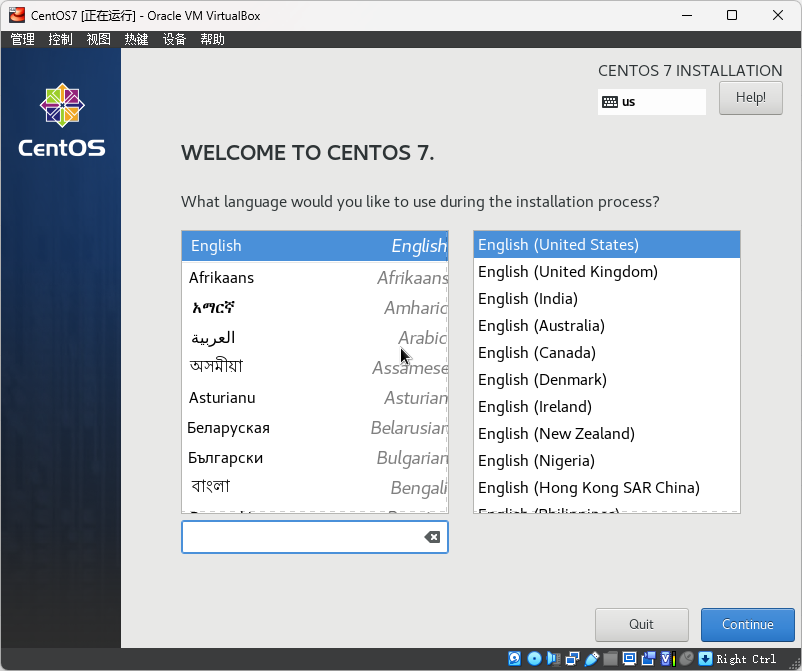
Task: Choose English (United States) locale
Action: pyautogui.click(x=607, y=244)
